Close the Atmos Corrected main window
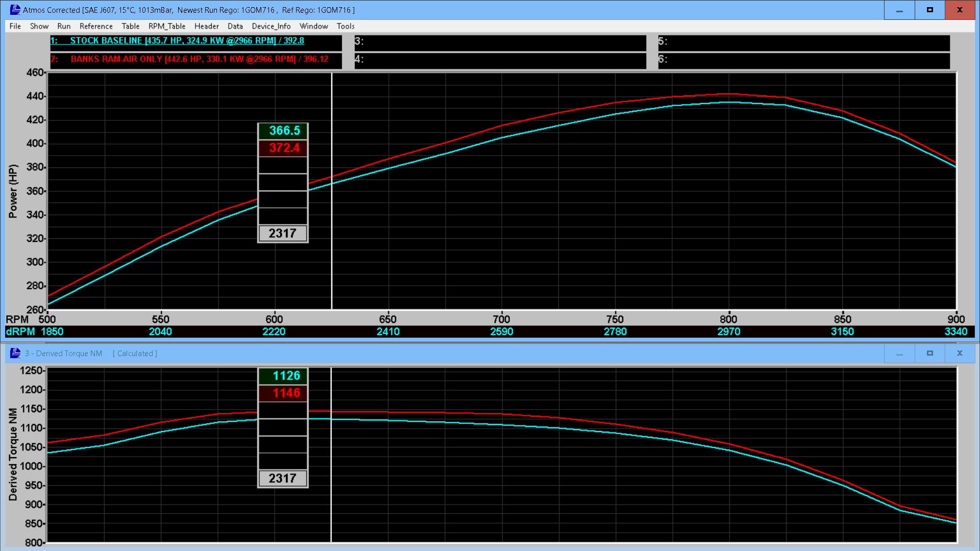The height and width of the screenshot is (551, 980). (960, 10)
